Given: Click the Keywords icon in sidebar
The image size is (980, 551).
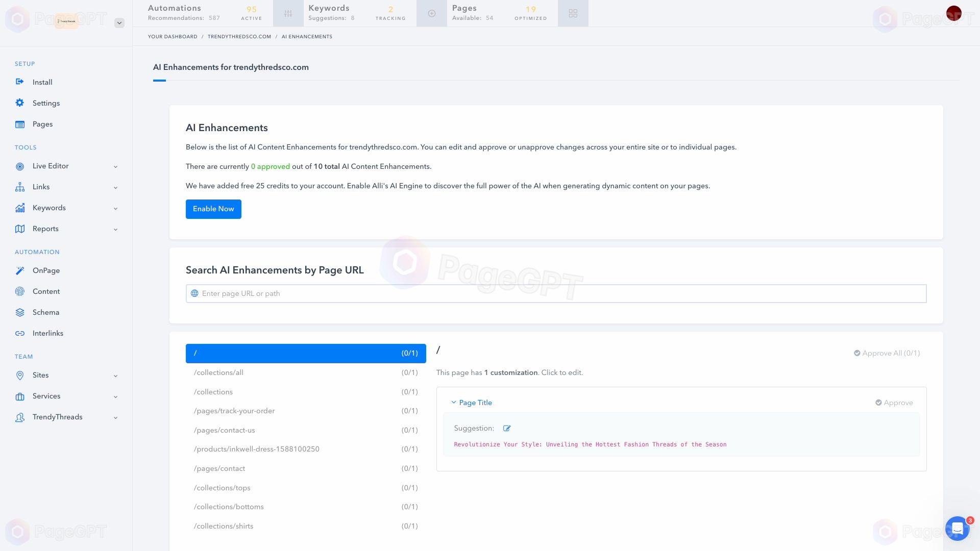Looking at the screenshot, I should click(19, 207).
